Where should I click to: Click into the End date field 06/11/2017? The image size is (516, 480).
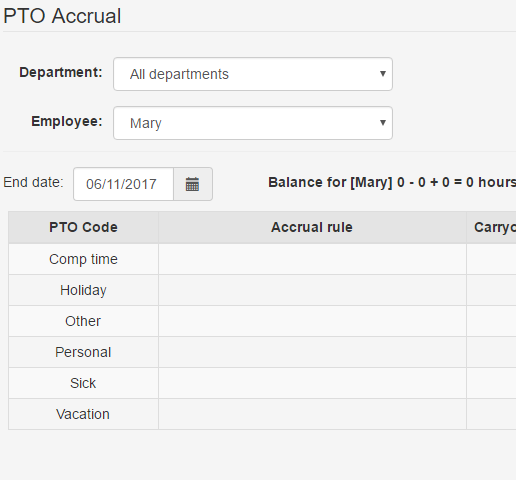tap(123, 184)
